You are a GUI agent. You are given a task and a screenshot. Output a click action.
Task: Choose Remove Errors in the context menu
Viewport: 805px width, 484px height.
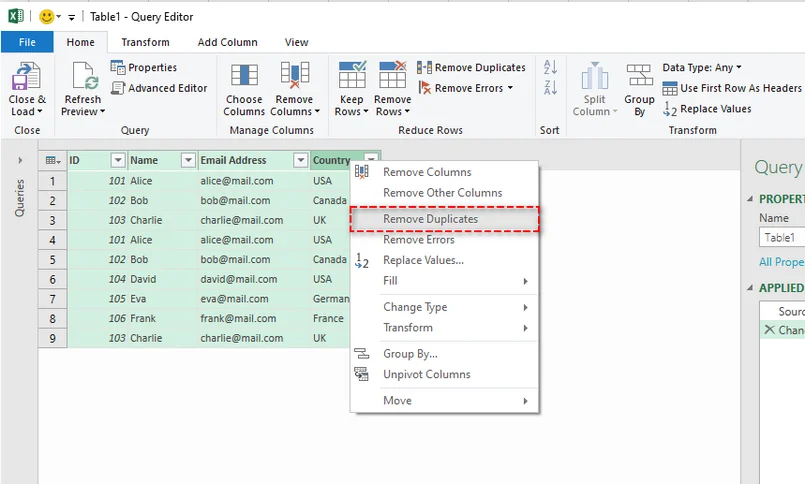pos(444,240)
